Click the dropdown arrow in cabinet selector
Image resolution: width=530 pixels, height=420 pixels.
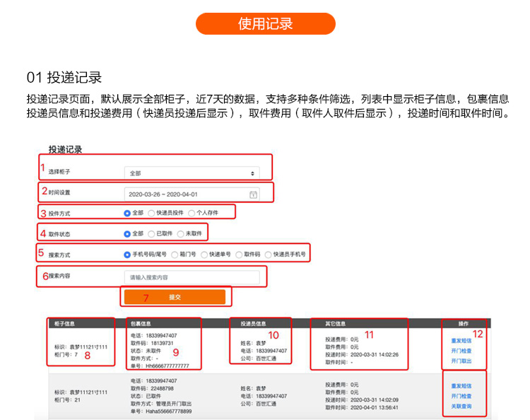point(252,173)
